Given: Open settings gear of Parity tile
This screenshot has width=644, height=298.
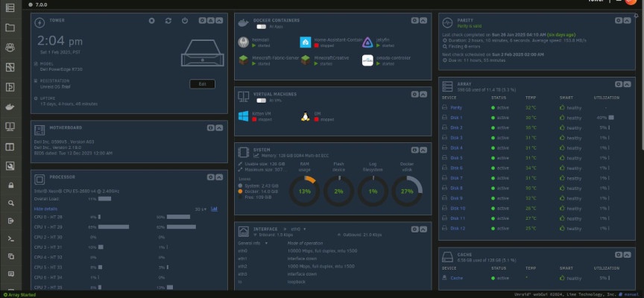Looking at the screenshot, I should (619, 21).
